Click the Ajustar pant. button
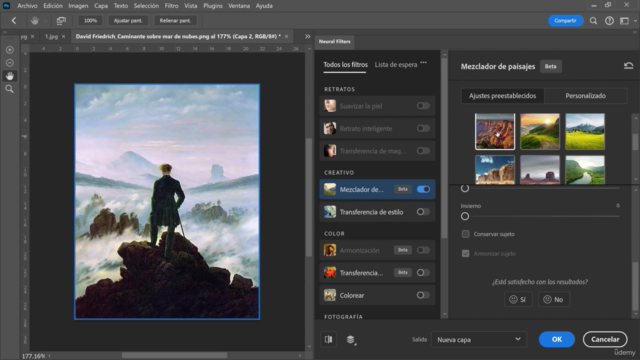Screen dimensions: 640x360 point(128,20)
